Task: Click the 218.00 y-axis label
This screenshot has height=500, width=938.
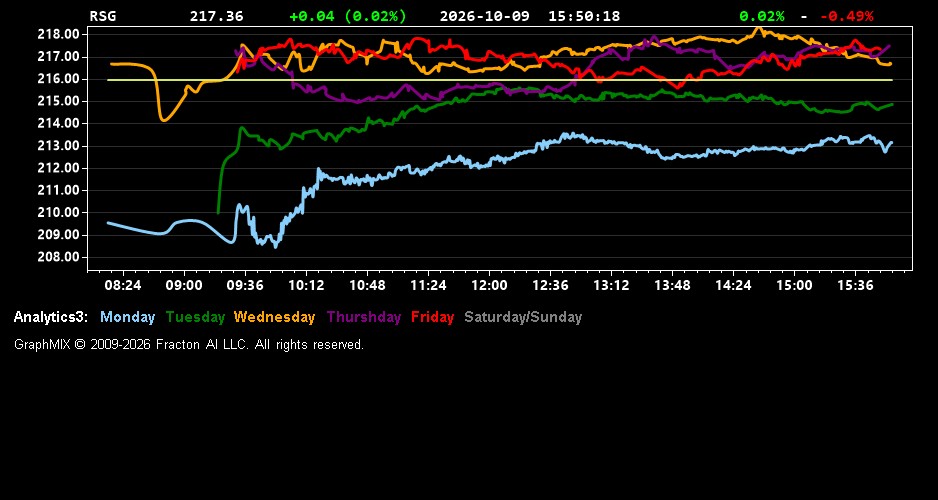Action: [x=59, y=35]
